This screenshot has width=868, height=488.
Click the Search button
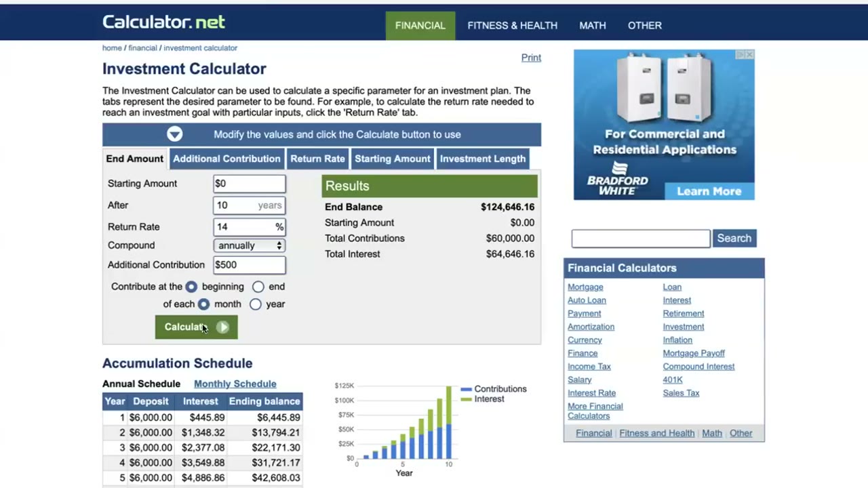734,239
